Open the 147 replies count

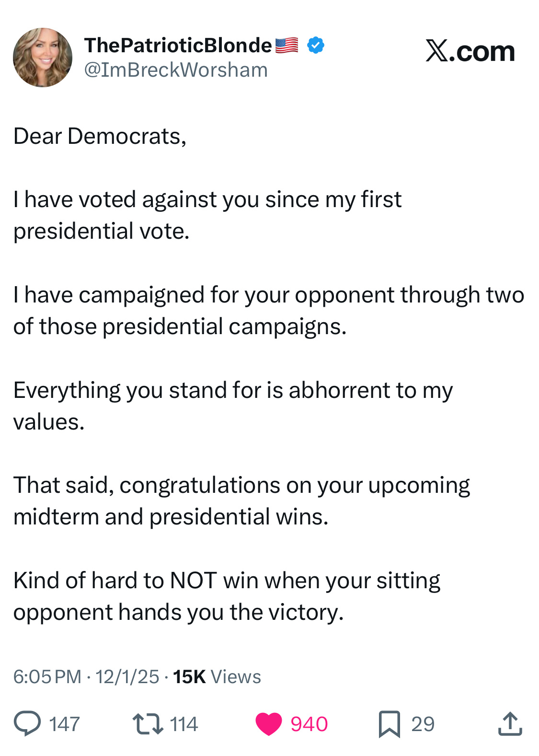64,724
